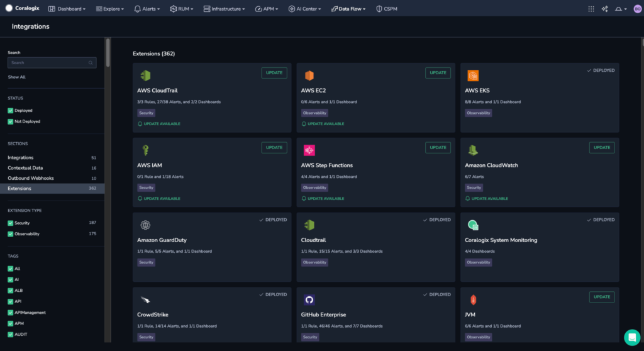Toggle the Deployed status checkbox
Viewport: 644px width, 351px height.
[x=10, y=111]
